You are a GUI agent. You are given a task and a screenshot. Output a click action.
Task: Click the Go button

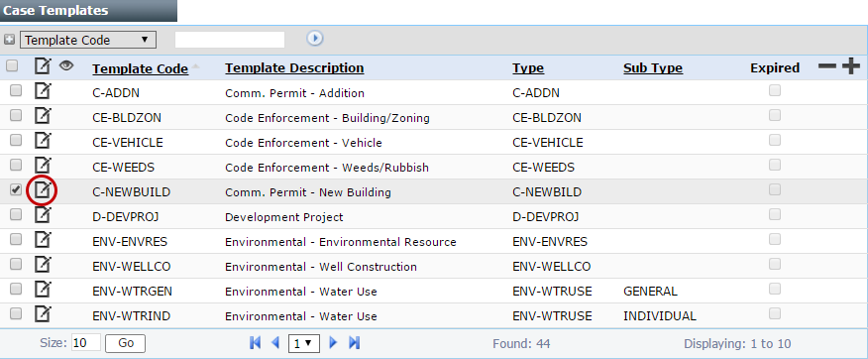tap(126, 343)
